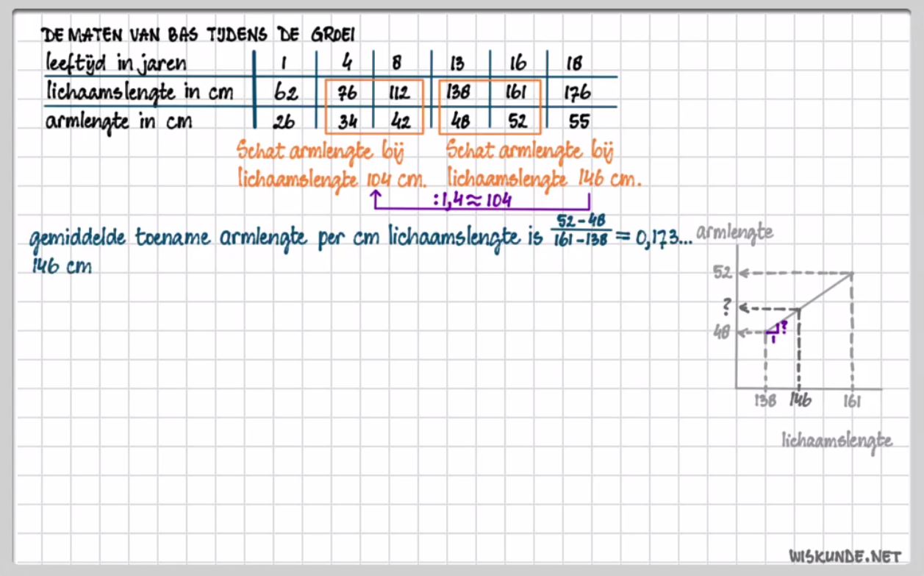Click orange text about estimating at 146 cm
The image size is (924, 576).
(x=542, y=166)
